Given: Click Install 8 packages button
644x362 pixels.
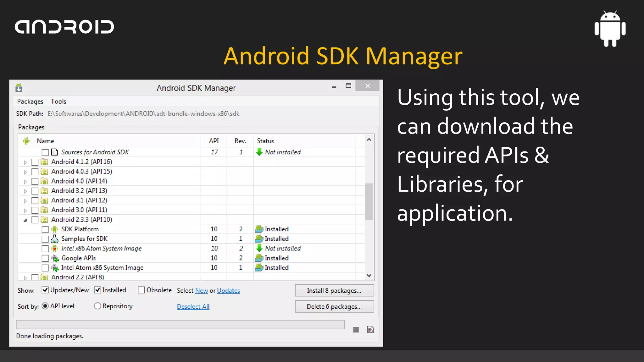Looking at the screenshot, I should pos(334,291).
